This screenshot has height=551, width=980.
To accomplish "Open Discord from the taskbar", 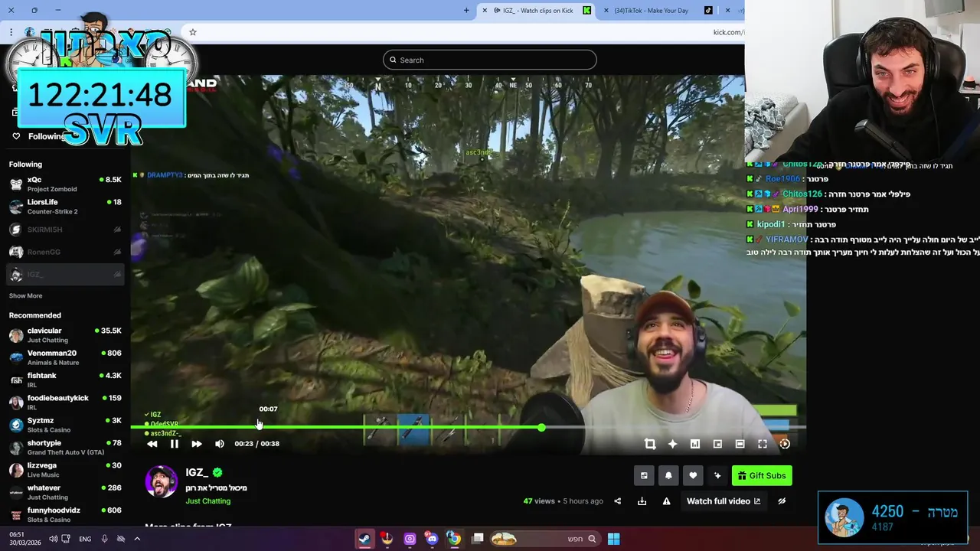I will tap(432, 539).
